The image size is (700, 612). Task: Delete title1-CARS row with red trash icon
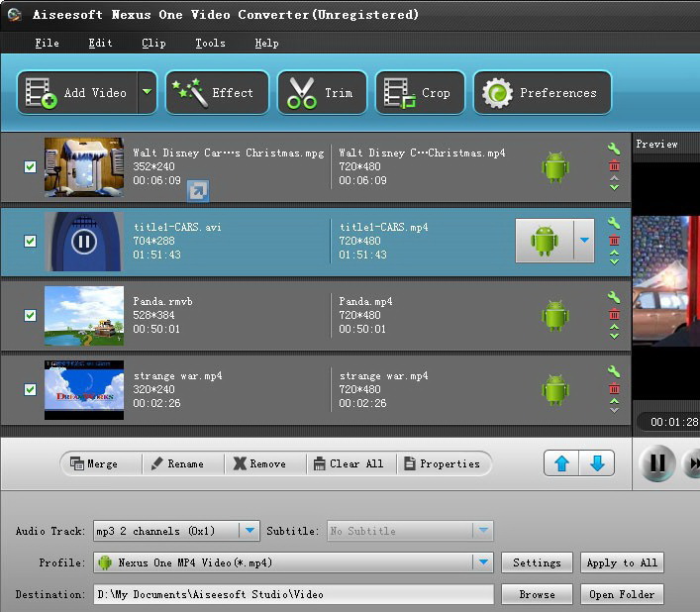coord(614,241)
